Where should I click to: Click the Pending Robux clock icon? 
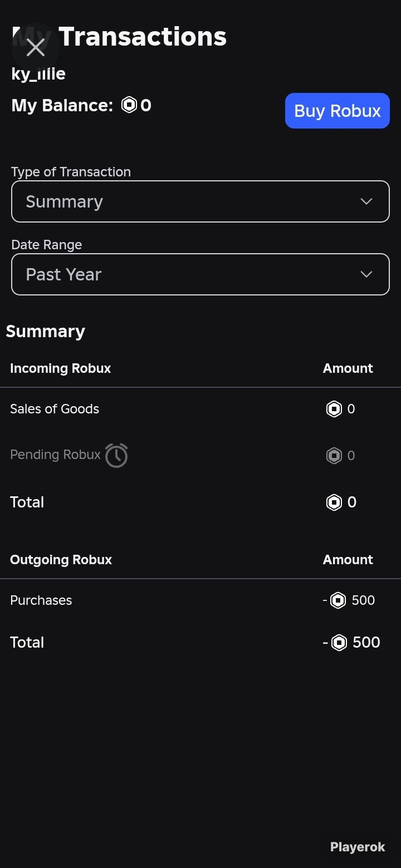pyautogui.click(x=116, y=455)
